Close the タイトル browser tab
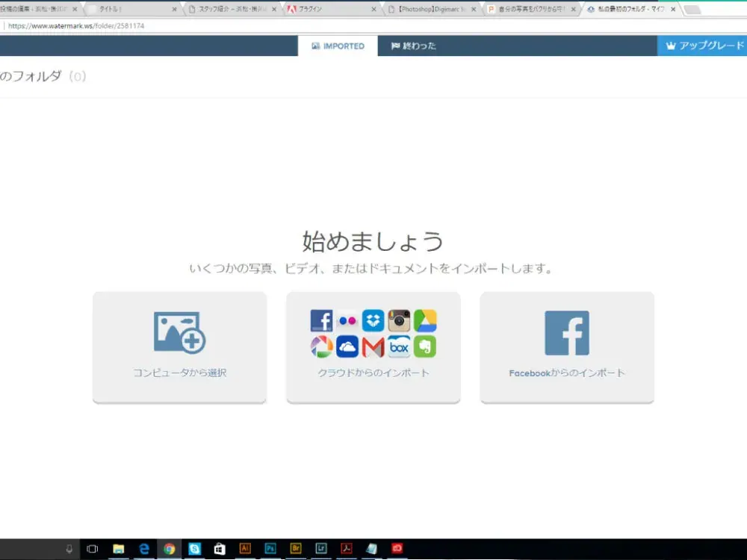Image resolution: width=747 pixels, height=560 pixels. 174,9
